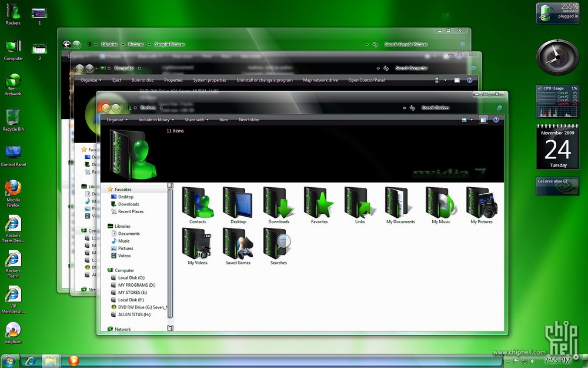Launch Mozilla Firefox from desktop
This screenshot has width=588, height=368.
point(13,193)
